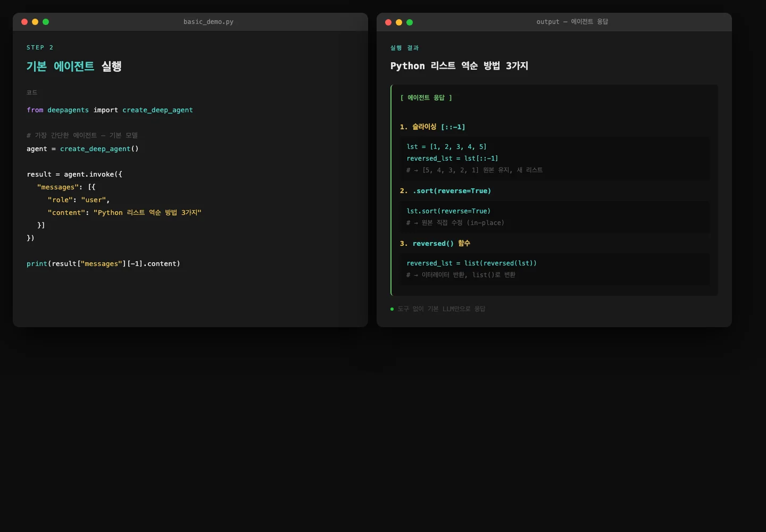Image resolution: width=766 pixels, height=532 pixels.
Task: Close the basic_demo.py window with red button
Action: tap(24, 22)
